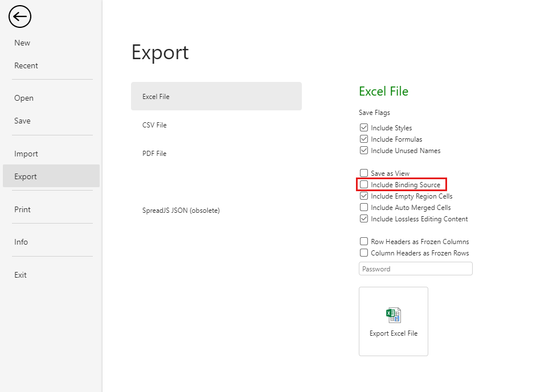Viewport: 557px width, 392px height.
Task: Click the back arrow icon
Action: pyautogui.click(x=20, y=16)
